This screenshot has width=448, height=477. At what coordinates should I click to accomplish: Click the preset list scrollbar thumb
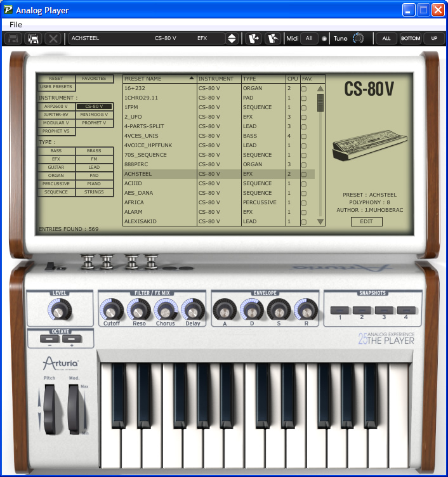click(x=320, y=103)
